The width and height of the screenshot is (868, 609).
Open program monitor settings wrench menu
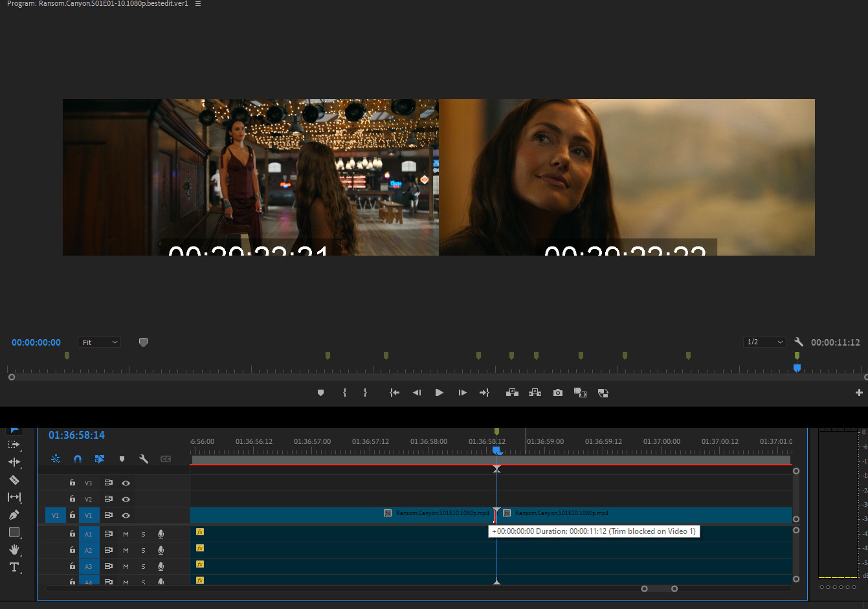799,342
